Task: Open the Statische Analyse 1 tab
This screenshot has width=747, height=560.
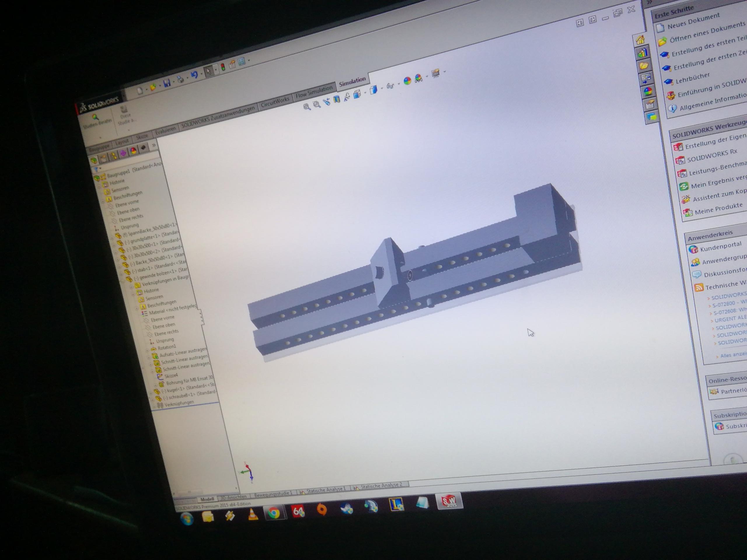Action: point(322,489)
